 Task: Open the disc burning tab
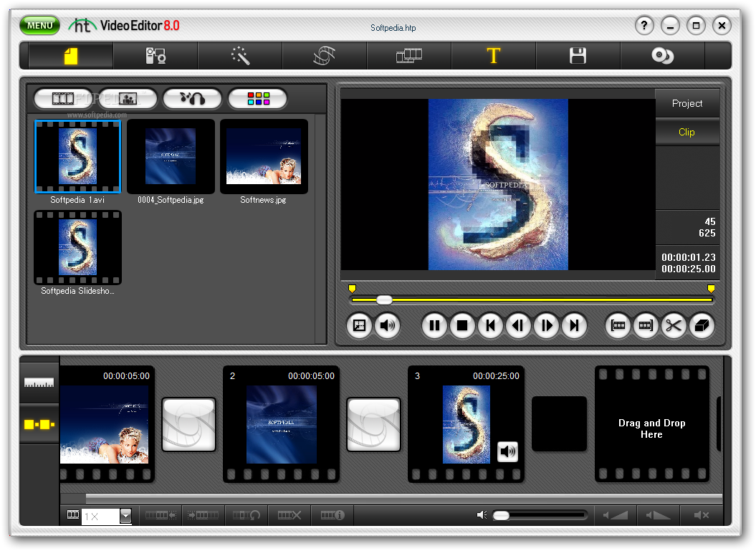coord(662,55)
